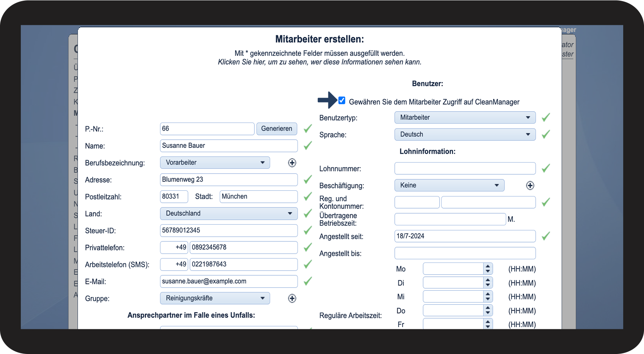Select the Gruppe dropdown showing Reinigungskräfte
Image resolution: width=644 pixels, height=354 pixels.
tap(215, 298)
